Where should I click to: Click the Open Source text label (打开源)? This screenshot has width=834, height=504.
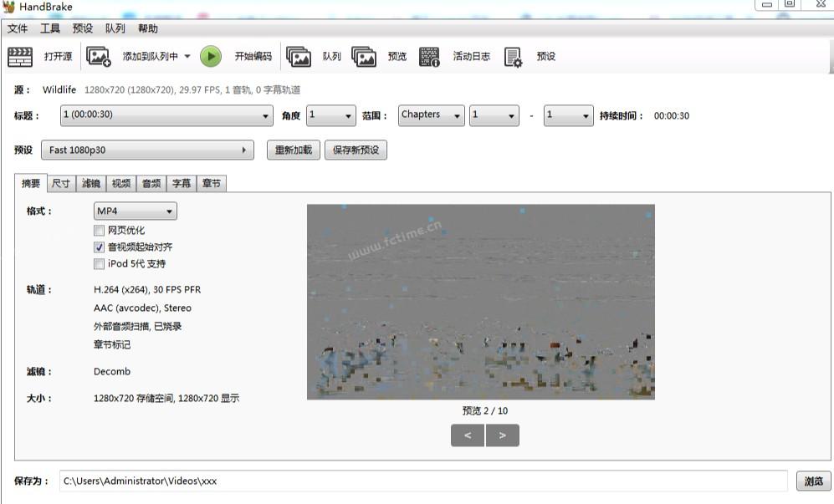[58, 56]
